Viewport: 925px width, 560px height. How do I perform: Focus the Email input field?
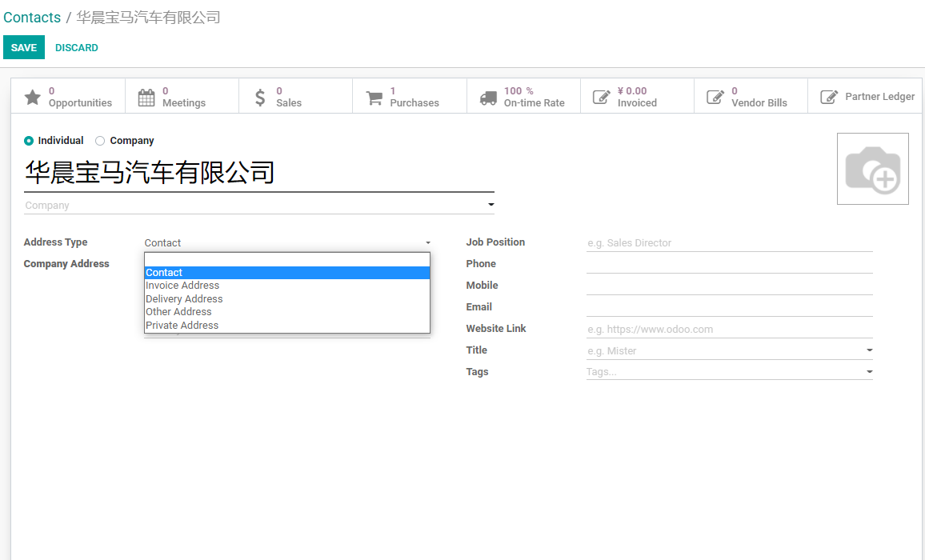click(729, 307)
